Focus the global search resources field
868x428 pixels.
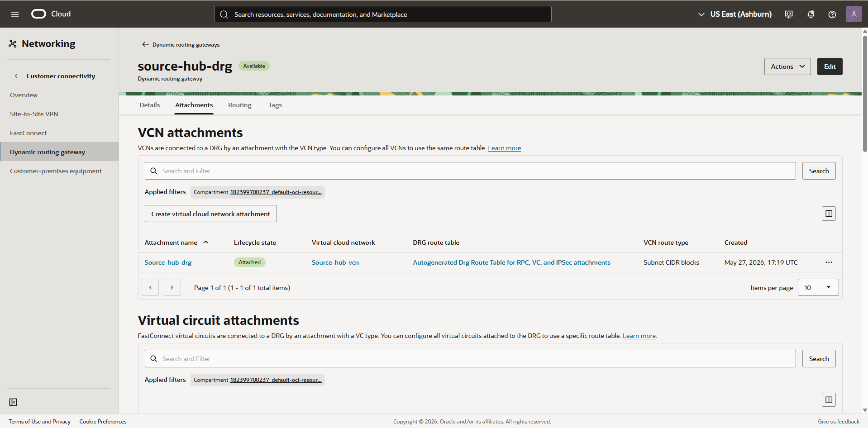(x=382, y=14)
